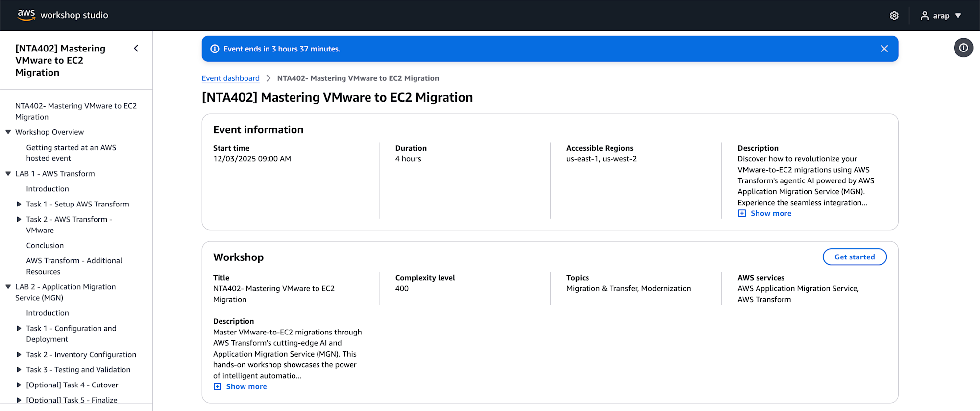Click plus icon beside Workshop description Show more

point(218,386)
